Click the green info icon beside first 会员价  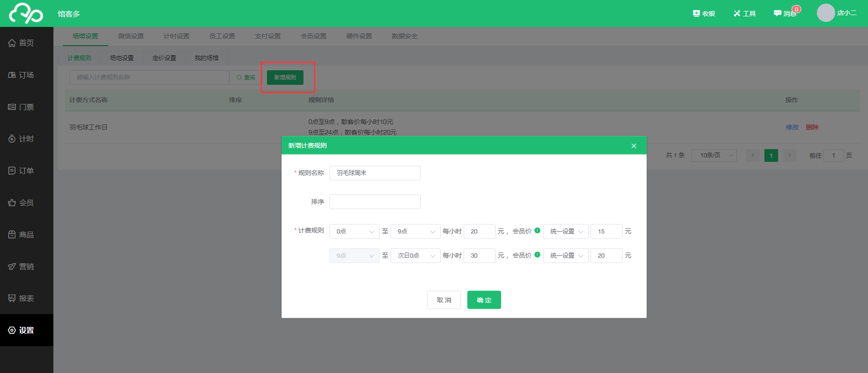click(537, 231)
